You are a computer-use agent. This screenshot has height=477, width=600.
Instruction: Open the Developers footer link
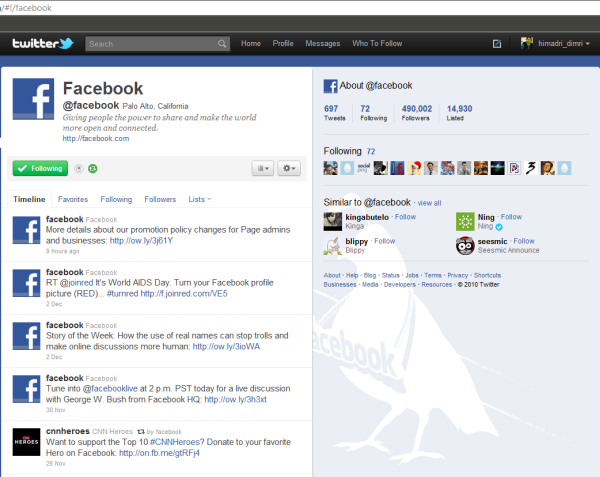coord(399,285)
